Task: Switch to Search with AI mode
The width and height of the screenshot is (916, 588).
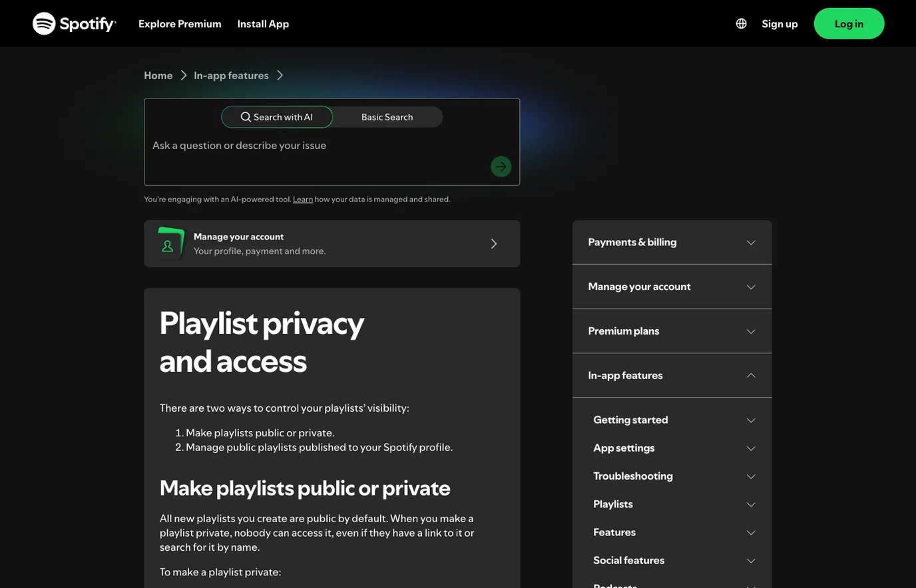Action: click(277, 117)
